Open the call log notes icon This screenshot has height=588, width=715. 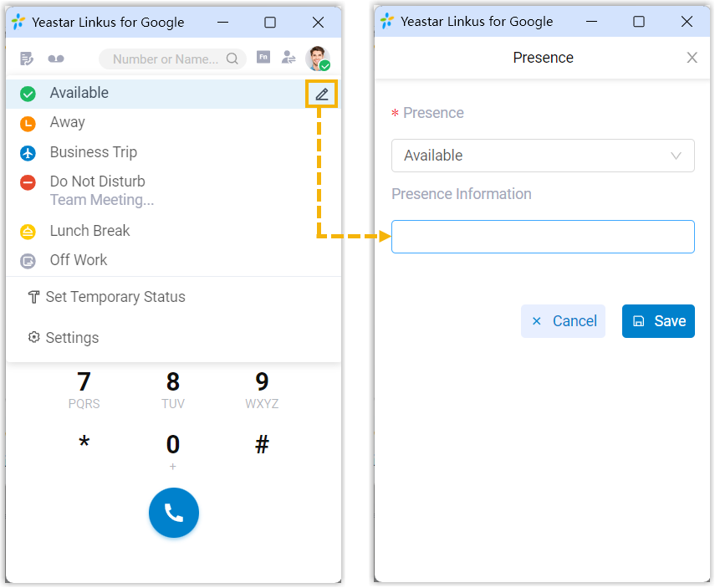pos(27,59)
